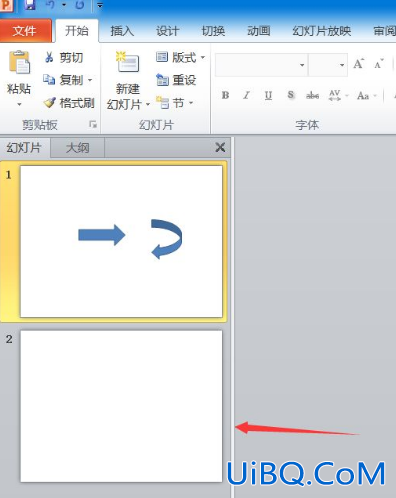Viewport: 396px width, 498px height.
Task: Expand the New Slide dropdown menu
Action: pos(148,105)
